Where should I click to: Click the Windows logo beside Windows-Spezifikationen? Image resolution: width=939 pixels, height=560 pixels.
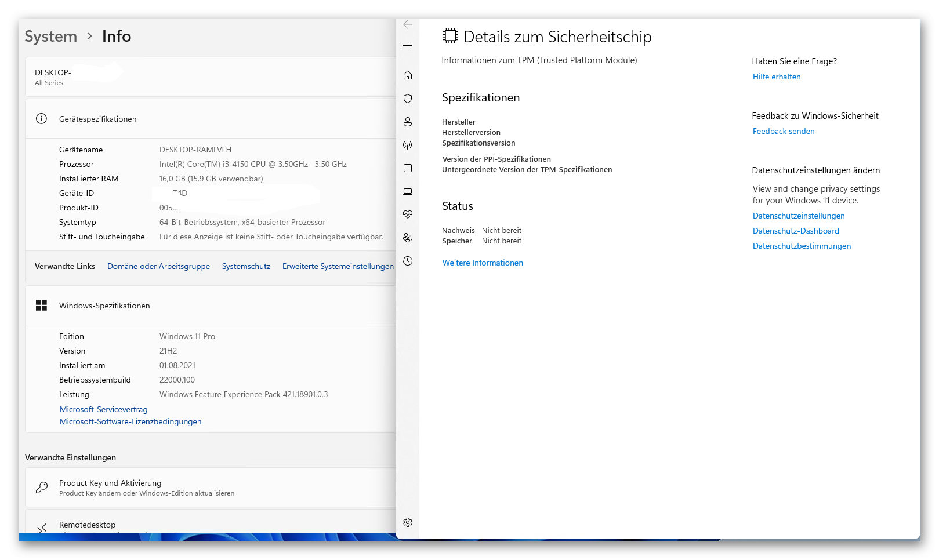pos(41,306)
